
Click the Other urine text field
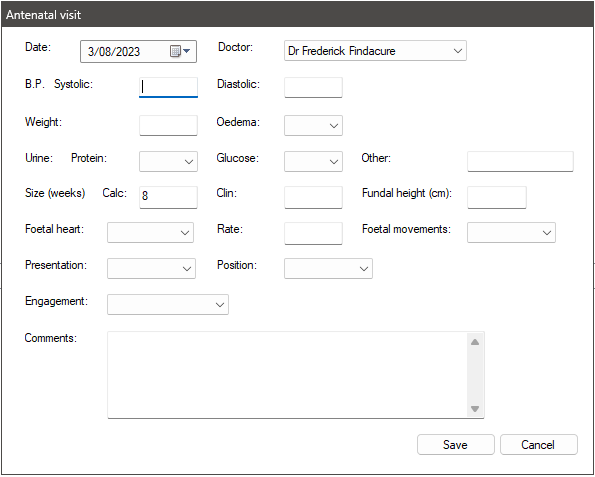pyautogui.click(x=520, y=161)
